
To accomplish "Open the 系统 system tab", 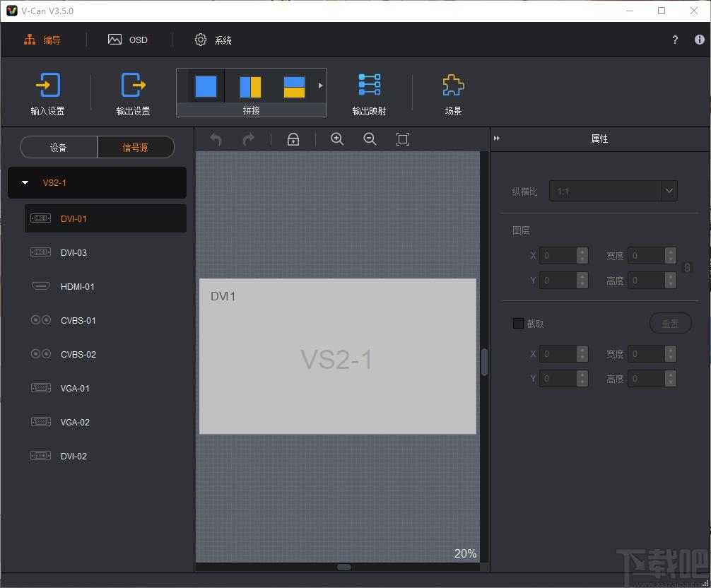I will (x=213, y=40).
